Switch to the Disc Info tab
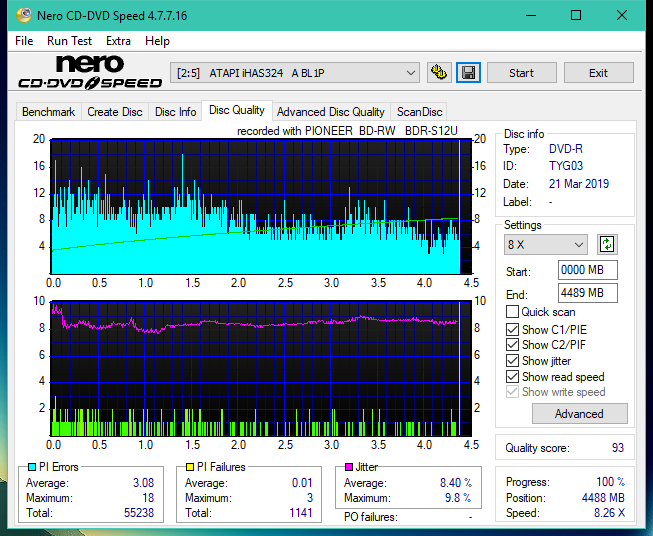The width and height of the screenshot is (653, 536). click(175, 112)
